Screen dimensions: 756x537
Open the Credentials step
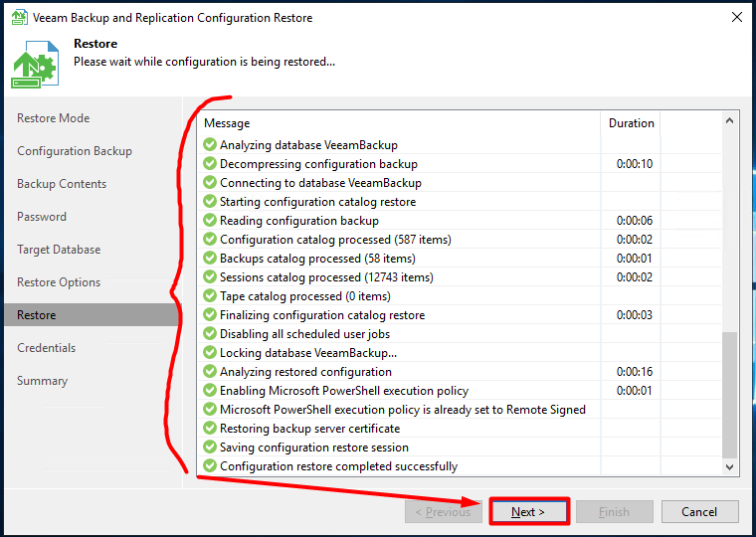click(47, 347)
